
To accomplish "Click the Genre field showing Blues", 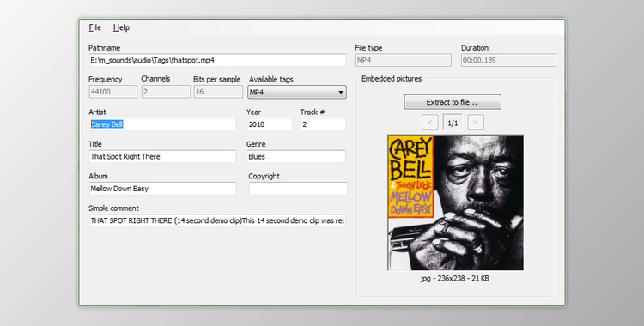I will (296, 156).
